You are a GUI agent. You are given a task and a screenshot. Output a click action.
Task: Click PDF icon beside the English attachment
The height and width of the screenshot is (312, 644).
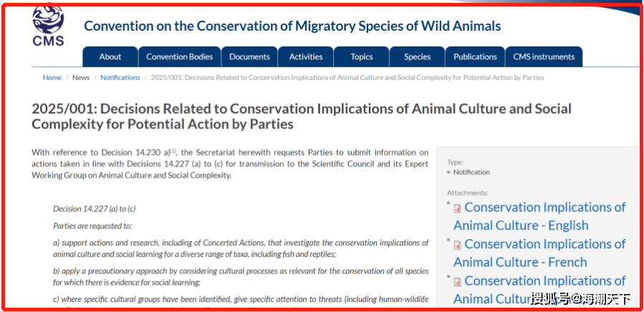(x=457, y=209)
